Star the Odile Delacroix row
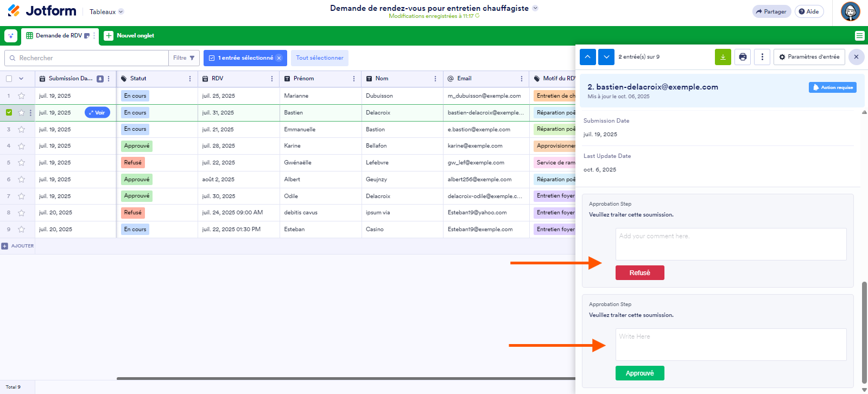 tap(22, 196)
